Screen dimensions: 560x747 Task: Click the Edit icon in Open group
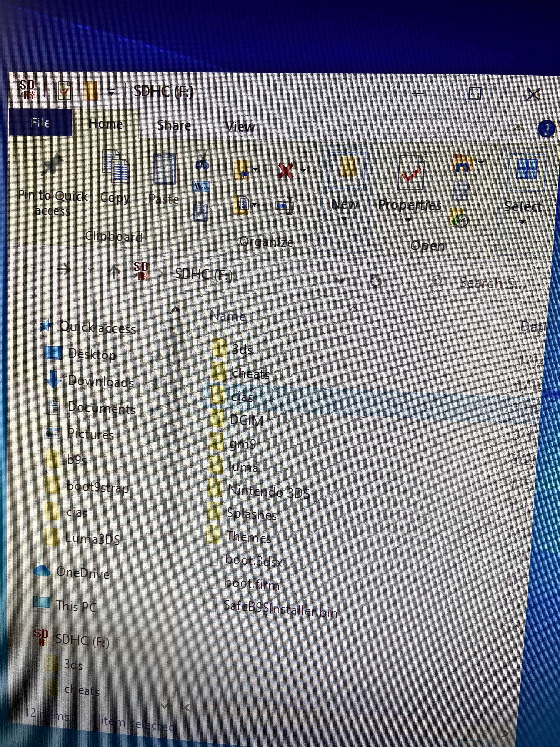pyautogui.click(x=461, y=191)
